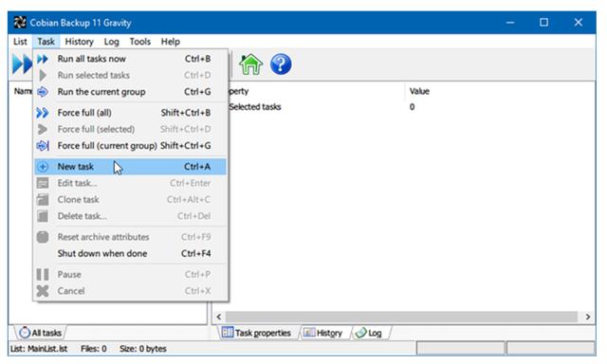This screenshot has height=364, width=607.
Task: Click the Force full (all) menu icon
Action: click(43, 113)
